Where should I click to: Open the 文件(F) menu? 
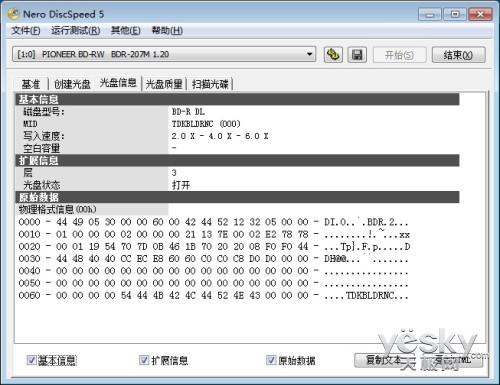(26, 31)
